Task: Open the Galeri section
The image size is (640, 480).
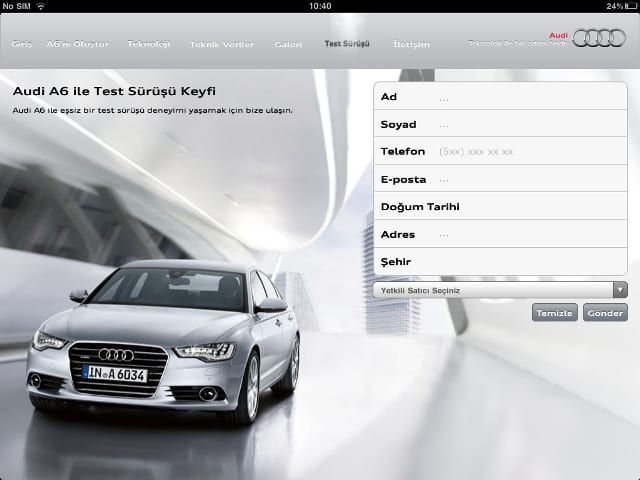Action: 288,44
